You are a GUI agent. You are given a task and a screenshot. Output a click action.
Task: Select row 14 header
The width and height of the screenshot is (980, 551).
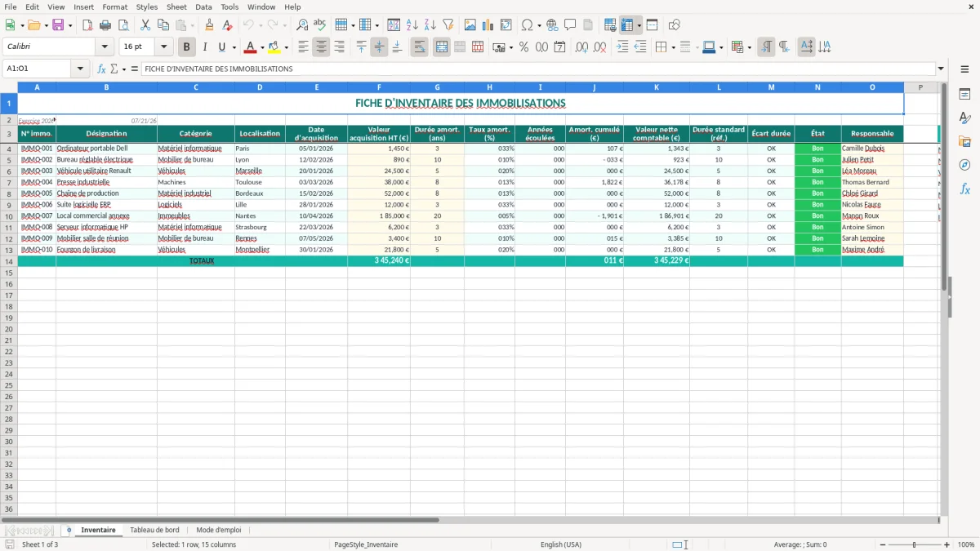click(9, 261)
